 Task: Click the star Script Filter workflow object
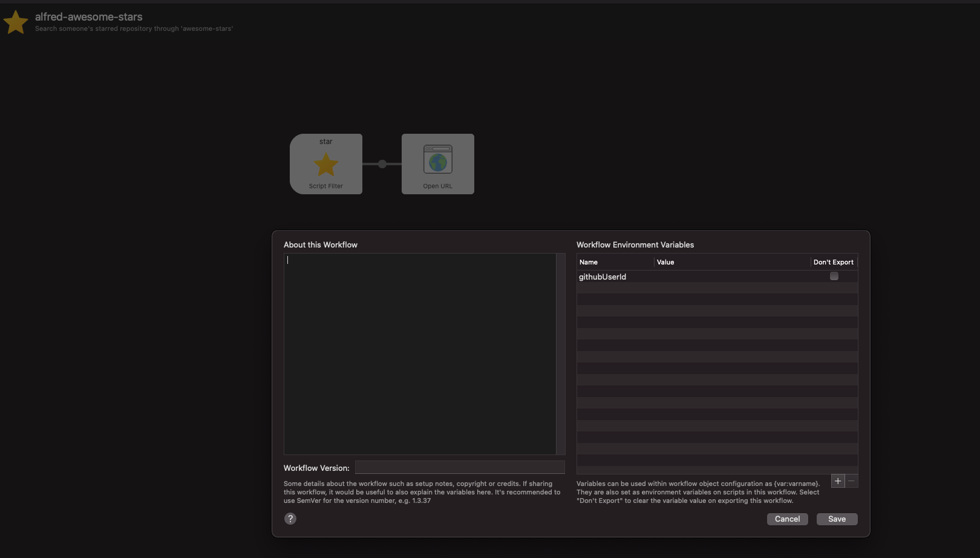point(326,164)
